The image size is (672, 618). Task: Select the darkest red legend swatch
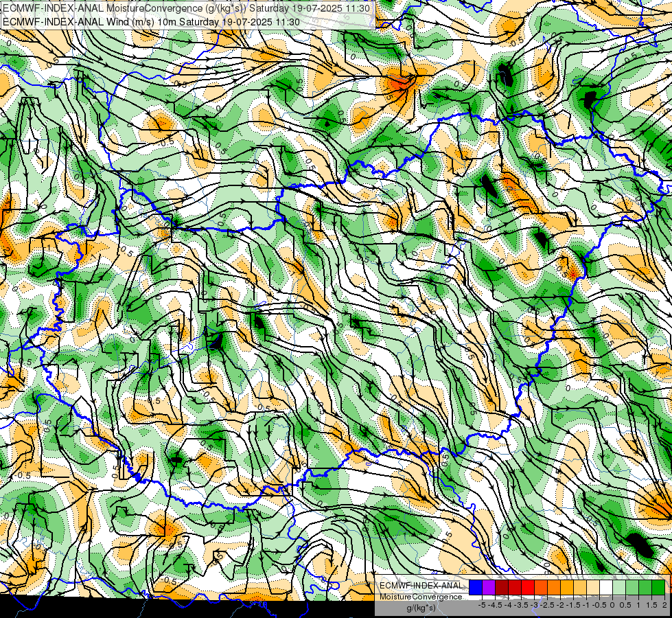(502, 588)
